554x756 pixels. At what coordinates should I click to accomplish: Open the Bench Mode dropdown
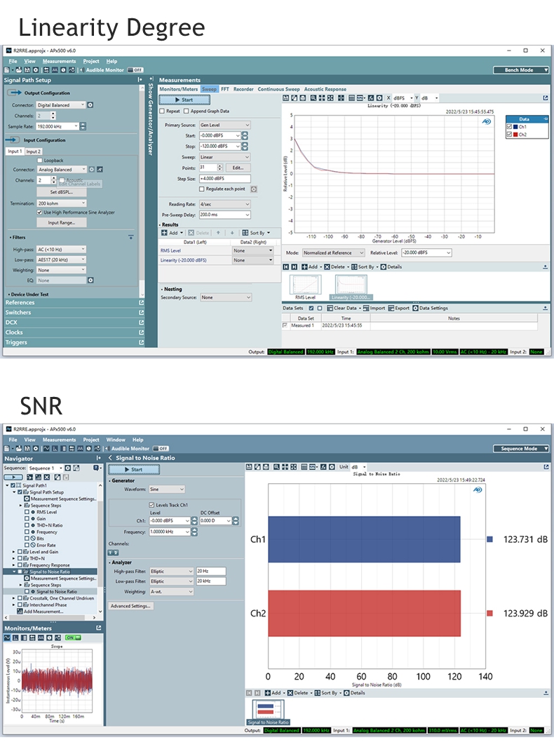pos(520,70)
